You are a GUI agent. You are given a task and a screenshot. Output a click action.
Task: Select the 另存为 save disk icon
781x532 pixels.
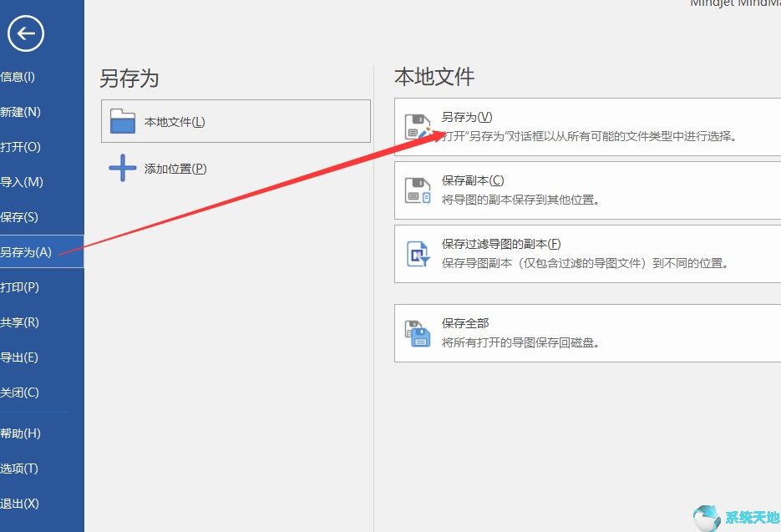pyautogui.click(x=417, y=125)
